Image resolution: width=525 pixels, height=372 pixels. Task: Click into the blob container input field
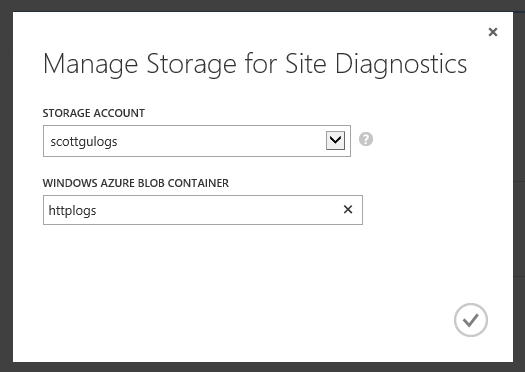tap(203, 210)
